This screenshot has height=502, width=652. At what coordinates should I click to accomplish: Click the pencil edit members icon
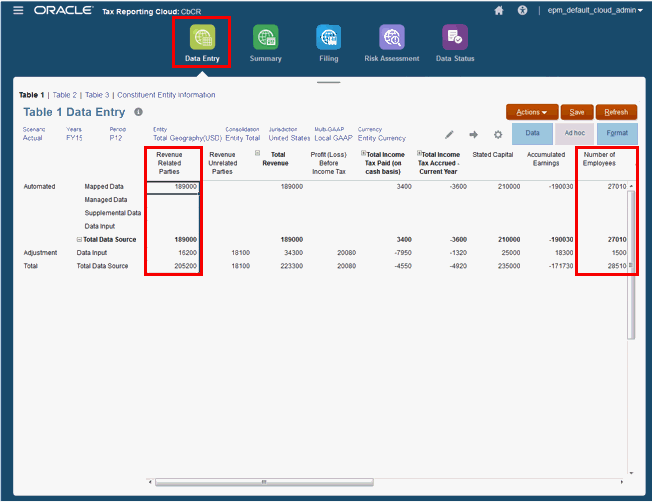pyautogui.click(x=449, y=134)
